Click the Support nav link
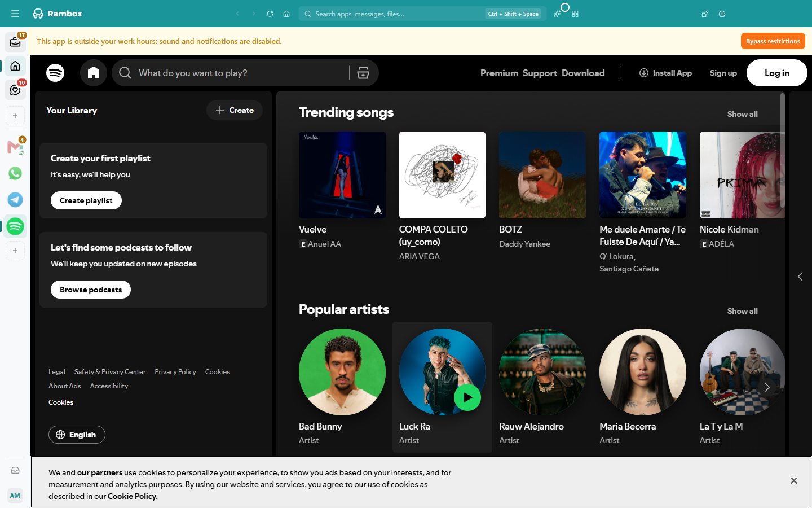 click(x=540, y=73)
